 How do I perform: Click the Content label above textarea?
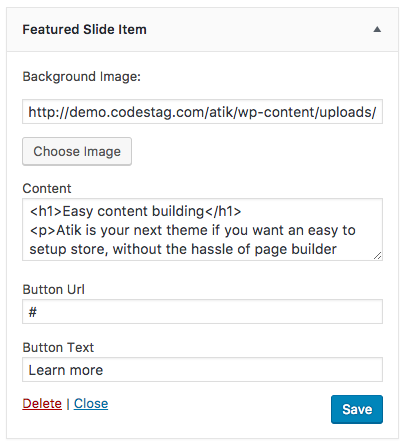47,189
